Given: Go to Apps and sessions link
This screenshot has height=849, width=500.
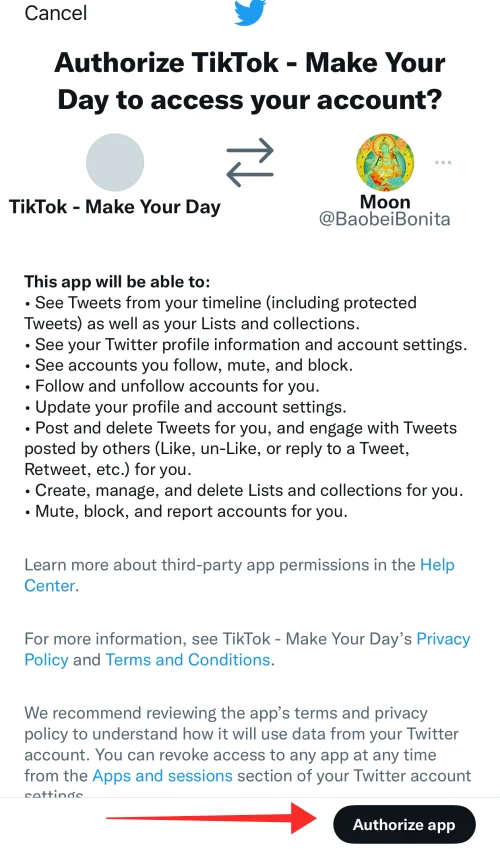Looking at the screenshot, I should click(x=163, y=775).
